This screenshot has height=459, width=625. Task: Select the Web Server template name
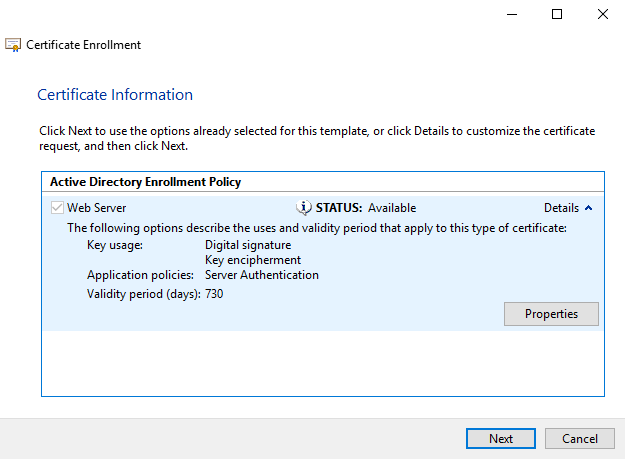coord(96,208)
